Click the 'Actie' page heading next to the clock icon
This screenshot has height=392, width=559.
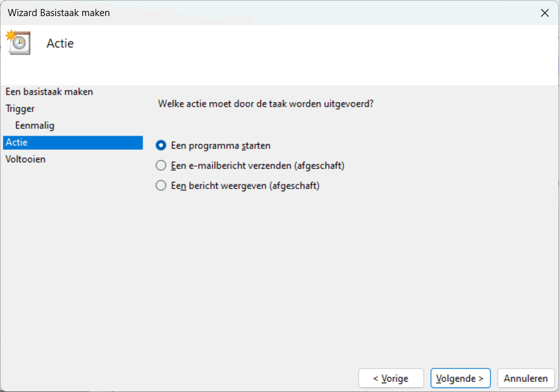(x=60, y=44)
